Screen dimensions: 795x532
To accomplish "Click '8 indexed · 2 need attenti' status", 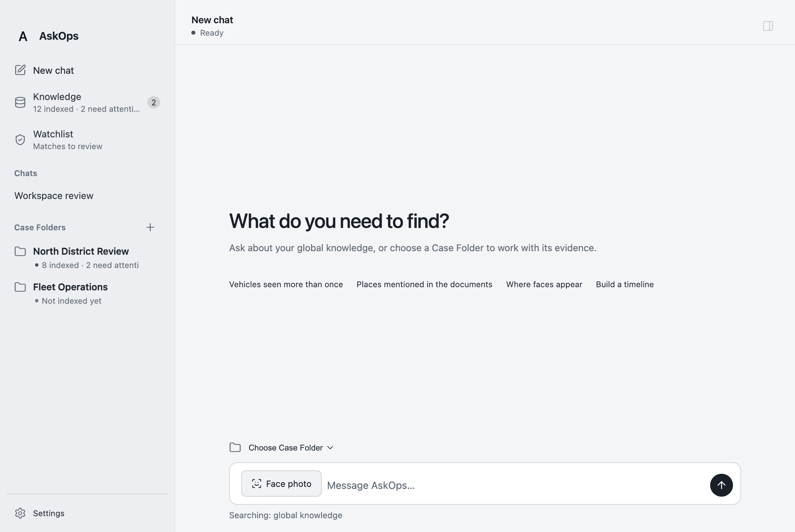I will click(90, 265).
